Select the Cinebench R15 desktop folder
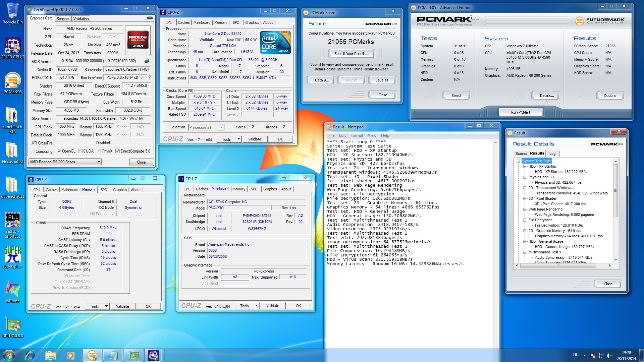The image size is (644, 362). [x=13, y=120]
